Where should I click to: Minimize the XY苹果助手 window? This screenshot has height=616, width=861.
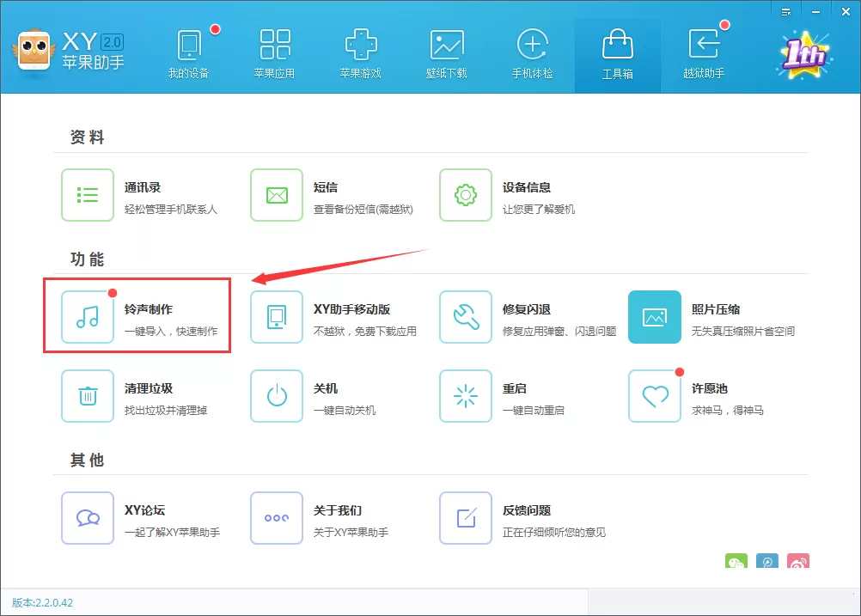click(816, 11)
